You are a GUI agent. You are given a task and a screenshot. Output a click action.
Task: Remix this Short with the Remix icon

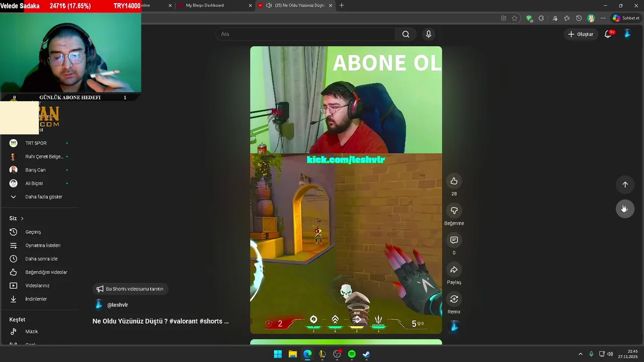click(x=454, y=299)
